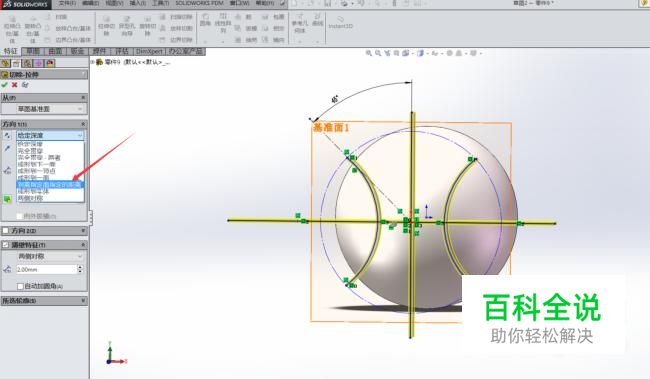Open the File (文件) menu
Image resolution: width=650 pixels, height=379 pixels.
[67, 3]
